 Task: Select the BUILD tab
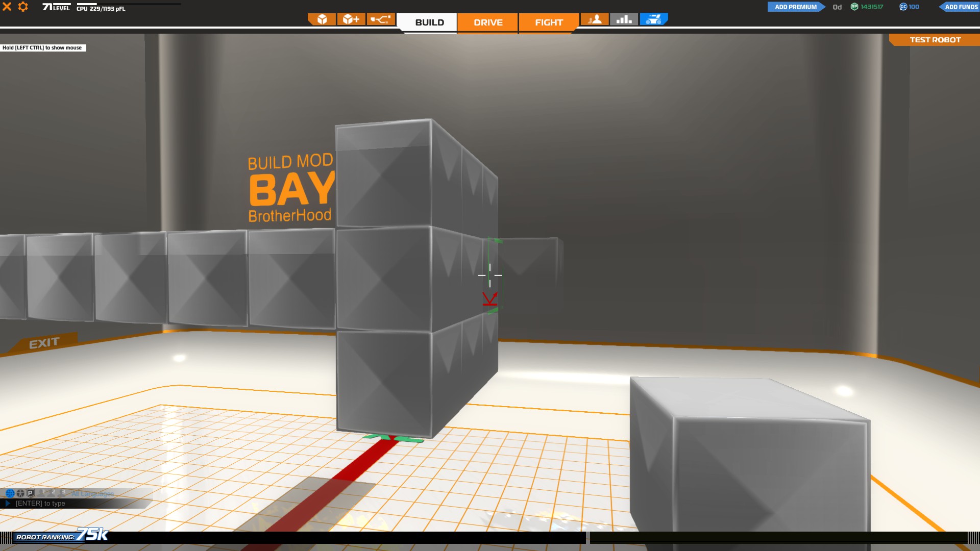click(x=429, y=22)
